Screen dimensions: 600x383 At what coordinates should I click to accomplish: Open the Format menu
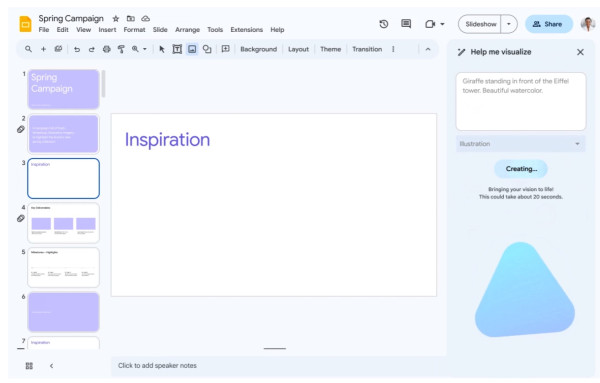tap(134, 29)
